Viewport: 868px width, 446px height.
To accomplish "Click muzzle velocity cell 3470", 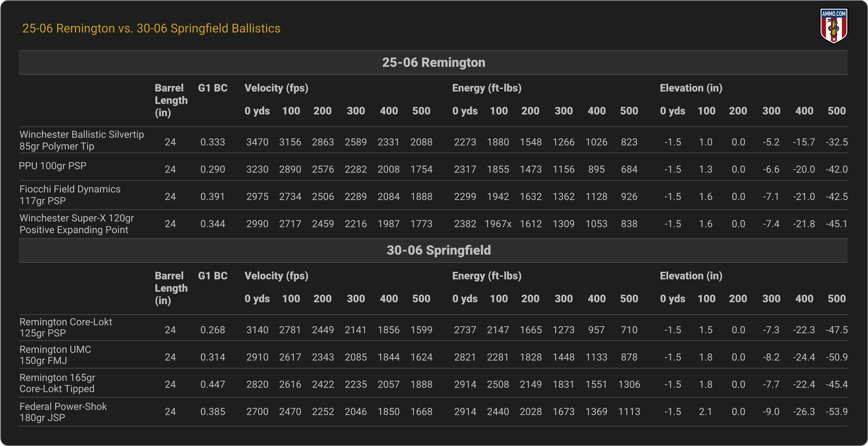I will pyautogui.click(x=257, y=142).
